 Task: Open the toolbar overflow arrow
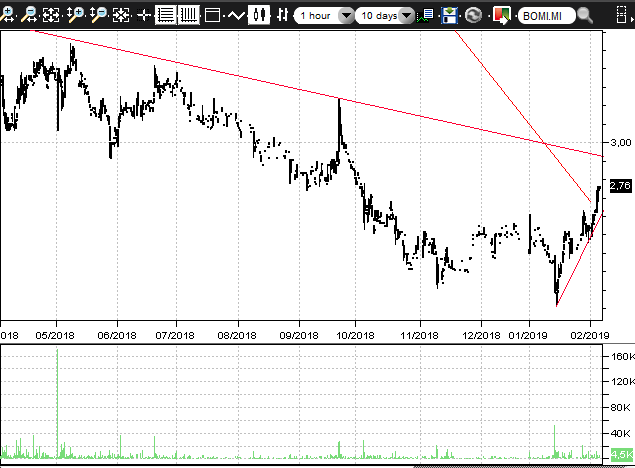click(633, 19)
